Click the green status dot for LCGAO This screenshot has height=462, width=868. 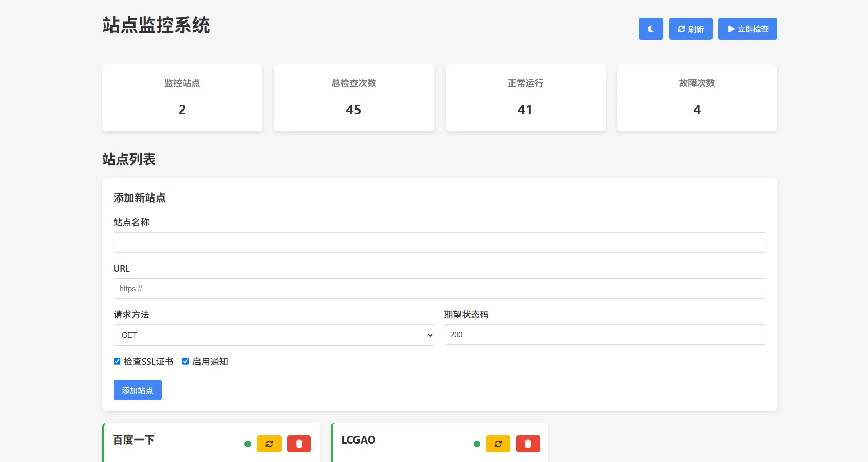click(x=477, y=444)
